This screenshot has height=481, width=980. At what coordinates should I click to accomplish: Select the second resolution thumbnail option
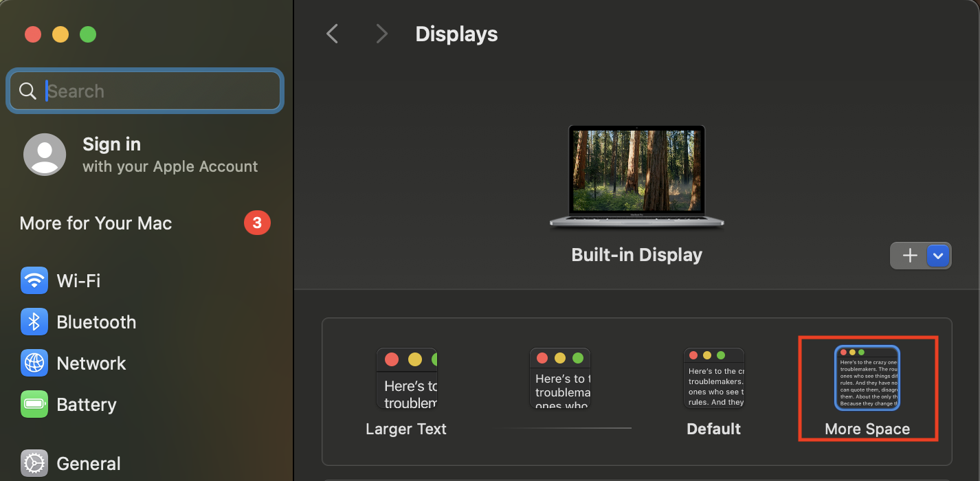pos(560,379)
